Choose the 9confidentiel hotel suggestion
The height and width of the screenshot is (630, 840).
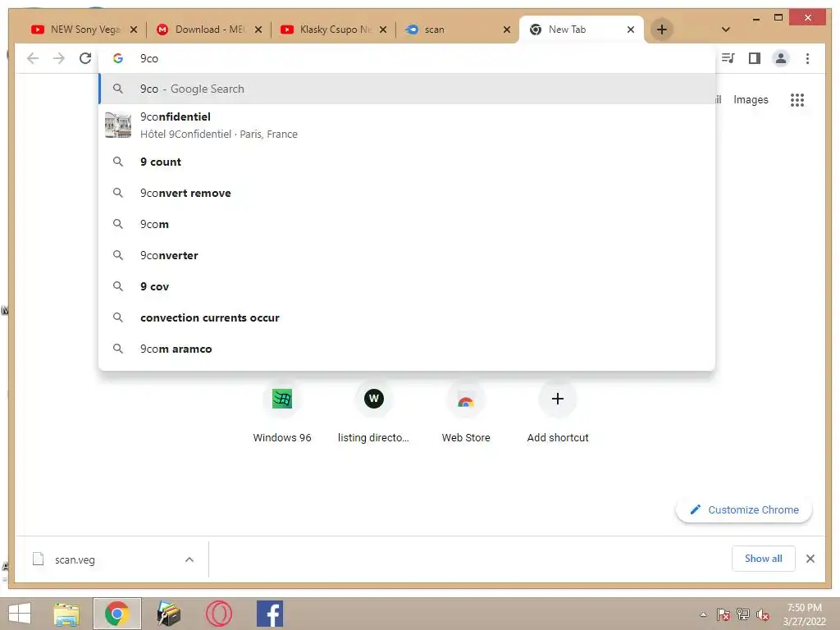click(x=407, y=126)
